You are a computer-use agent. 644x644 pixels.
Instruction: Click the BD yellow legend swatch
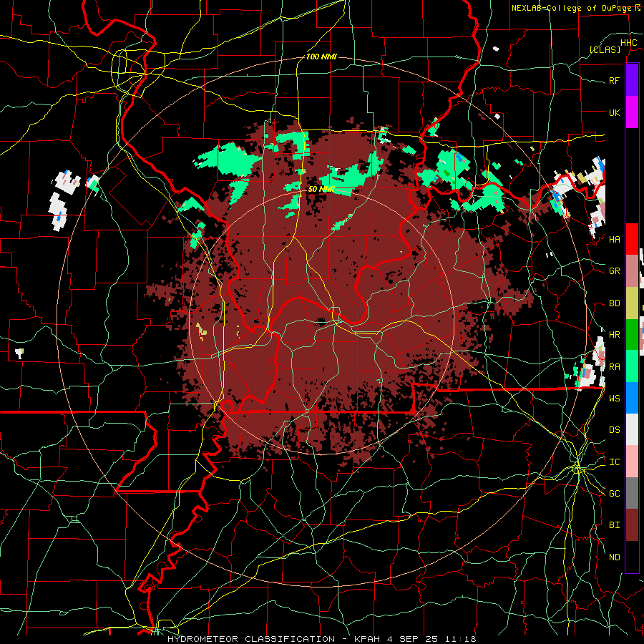point(632,303)
